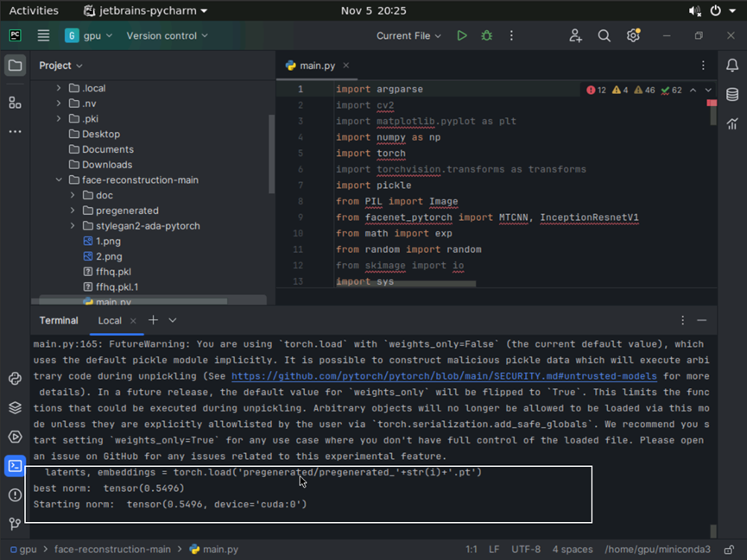
Task: Expand the stylegan2-ada-pytorch folder
Action: (73, 226)
